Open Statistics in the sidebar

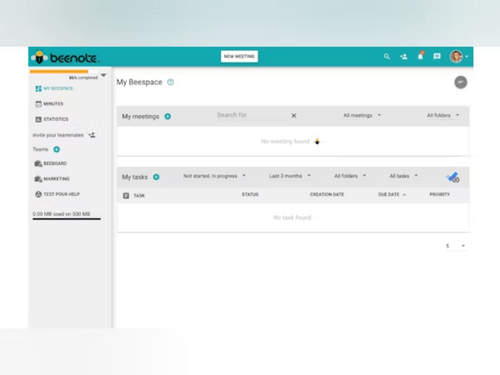click(56, 119)
